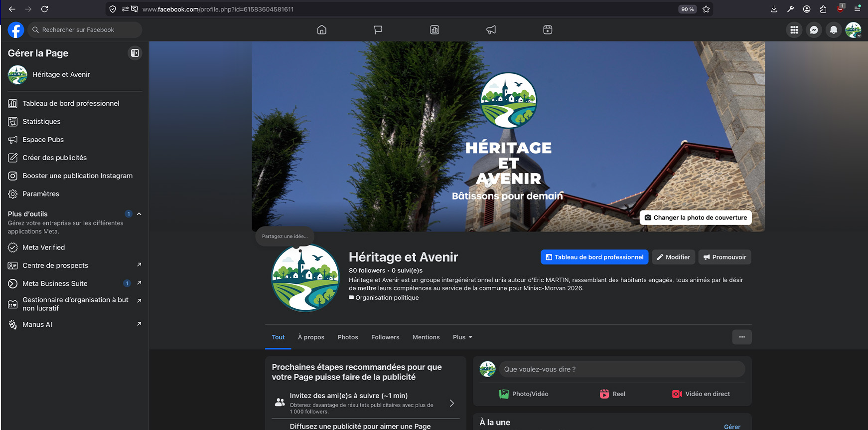The width and height of the screenshot is (868, 430).
Task: Expand the Plus dropdown tab
Action: pos(462,337)
